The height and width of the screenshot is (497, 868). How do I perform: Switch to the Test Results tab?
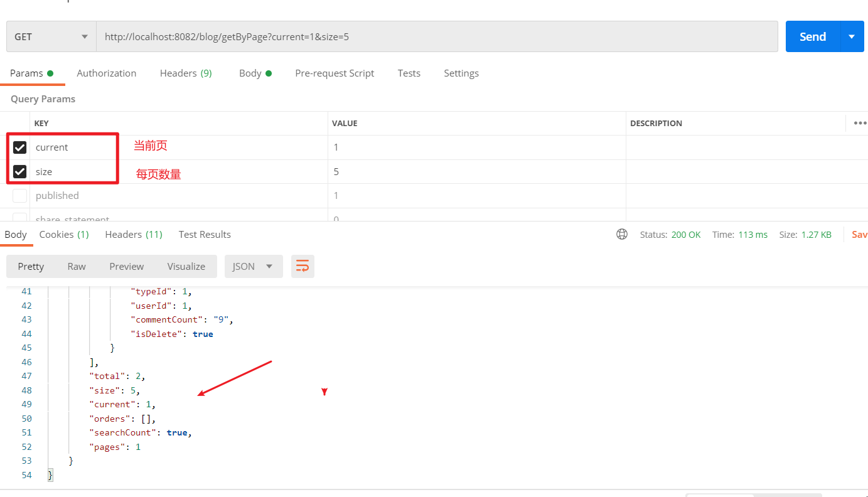(205, 234)
